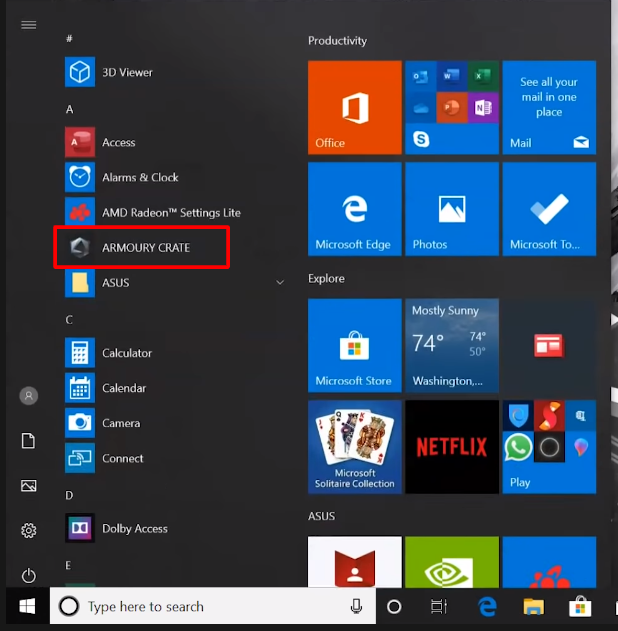Open the Photos tile

click(x=452, y=209)
